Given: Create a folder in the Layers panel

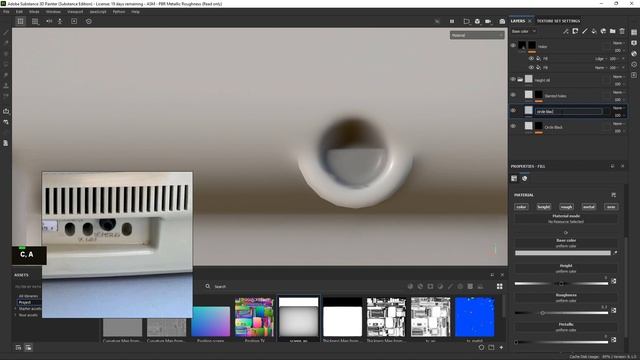Looking at the screenshot, I should (x=613, y=31).
